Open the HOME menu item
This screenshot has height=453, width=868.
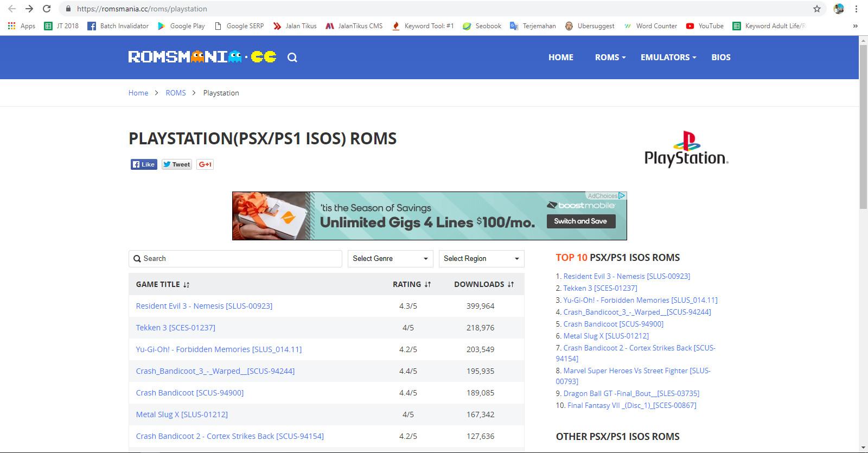click(x=561, y=58)
